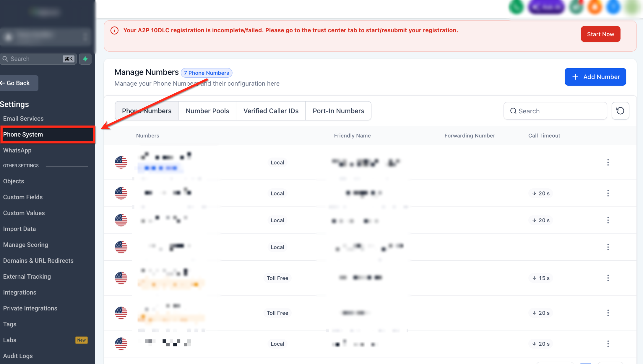Go to Custom Fields settings
Viewport: 643px width, 364px height.
click(23, 197)
